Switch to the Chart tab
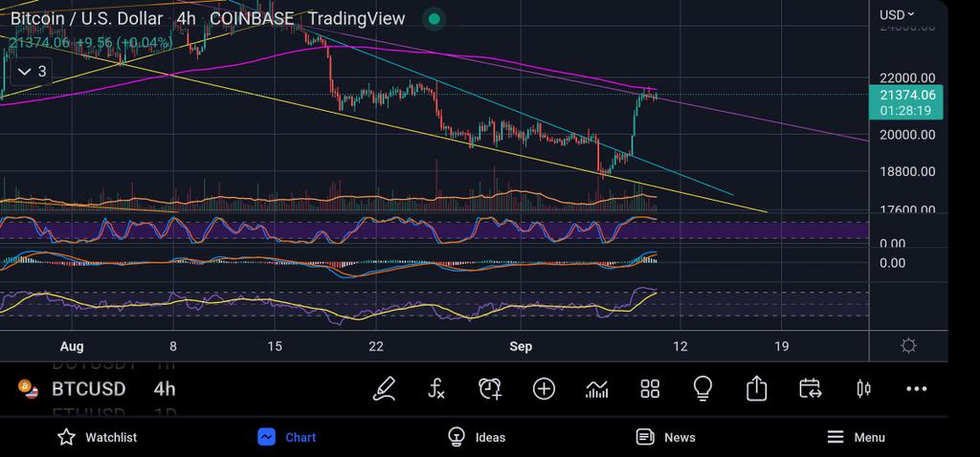The image size is (980, 457). coord(287,437)
